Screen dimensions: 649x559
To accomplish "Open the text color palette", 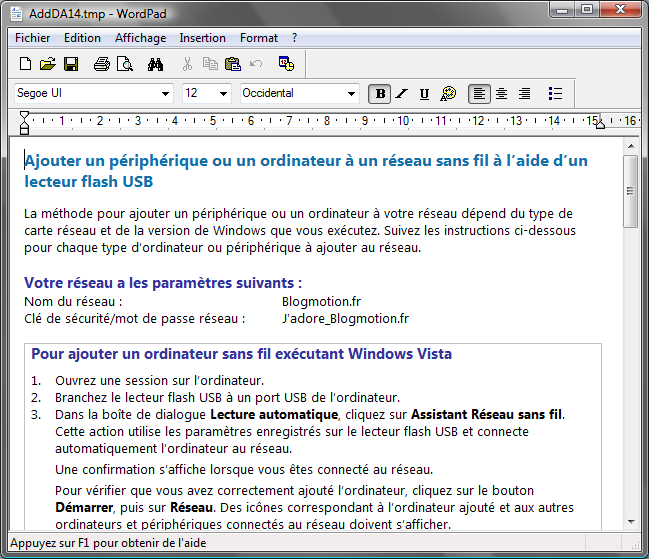I will (x=448, y=94).
